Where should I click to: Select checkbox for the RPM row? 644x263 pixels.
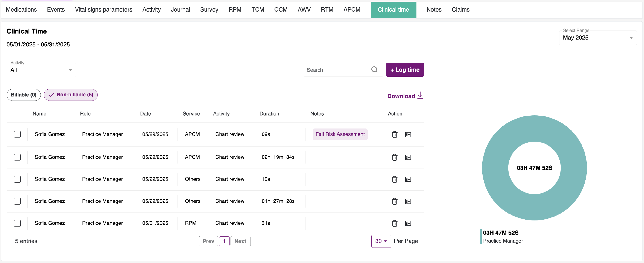[17, 223]
